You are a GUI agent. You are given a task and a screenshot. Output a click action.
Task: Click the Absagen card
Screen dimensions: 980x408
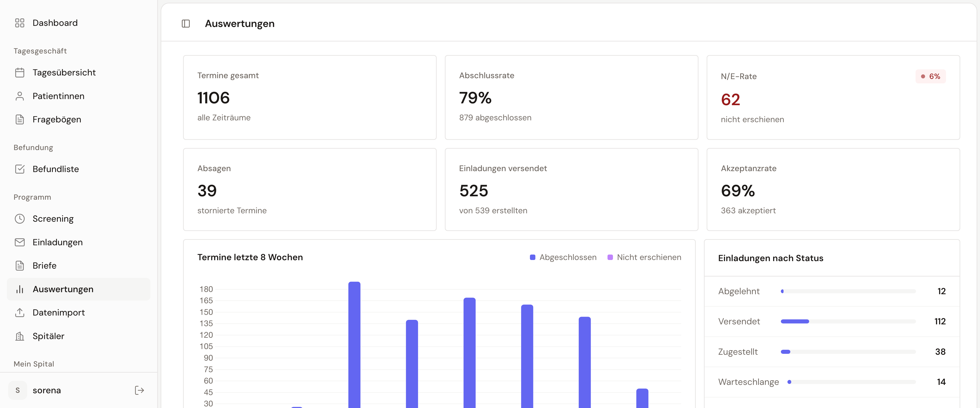(x=310, y=189)
